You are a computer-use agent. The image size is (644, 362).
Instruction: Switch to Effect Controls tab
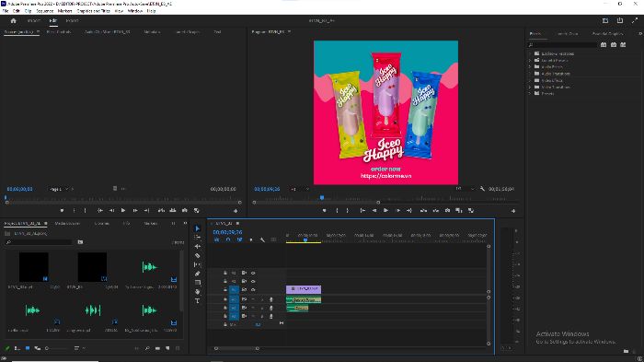(59, 31)
